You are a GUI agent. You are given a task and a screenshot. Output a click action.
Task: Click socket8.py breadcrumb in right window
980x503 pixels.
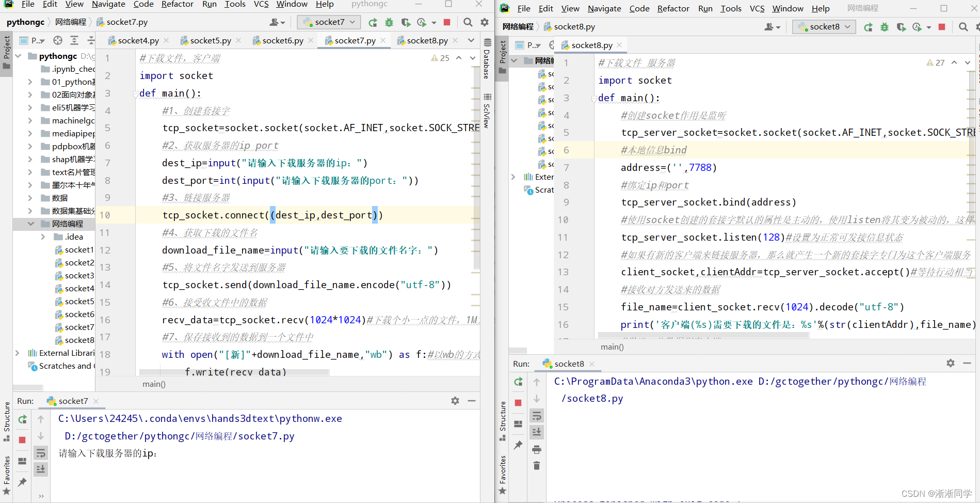[569, 27]
